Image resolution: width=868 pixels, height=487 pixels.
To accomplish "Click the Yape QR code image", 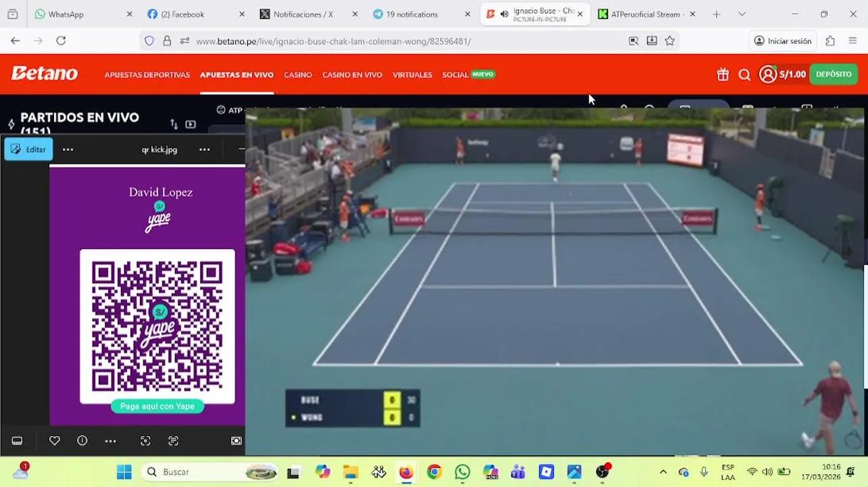I will (158, 327).
